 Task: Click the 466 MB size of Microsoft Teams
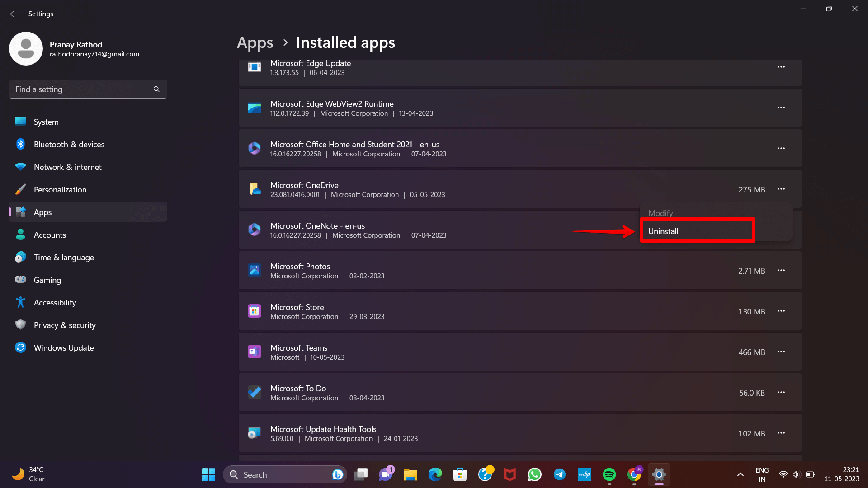point(751,352)
